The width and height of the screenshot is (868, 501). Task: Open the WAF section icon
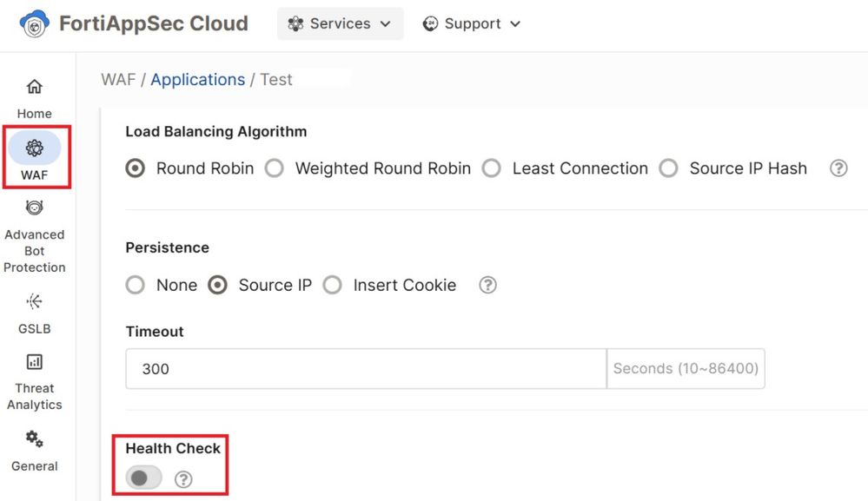point(35,148)
